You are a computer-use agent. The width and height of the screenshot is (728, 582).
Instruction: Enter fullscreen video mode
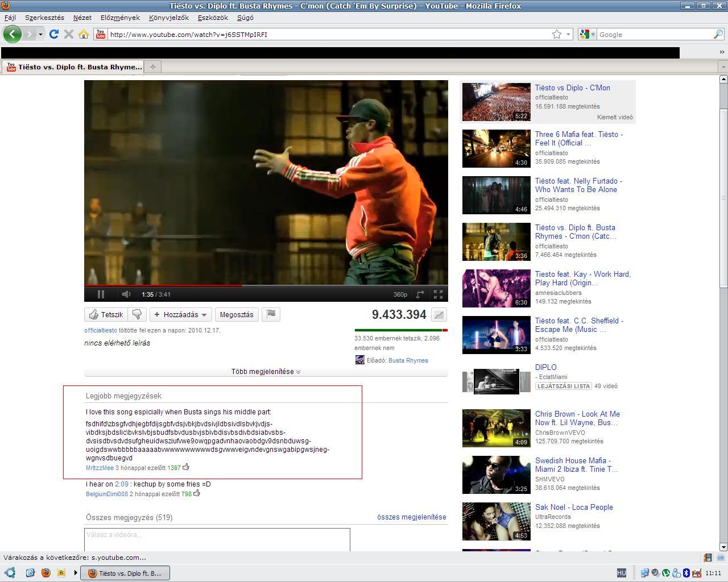click(x=438, y=294)
